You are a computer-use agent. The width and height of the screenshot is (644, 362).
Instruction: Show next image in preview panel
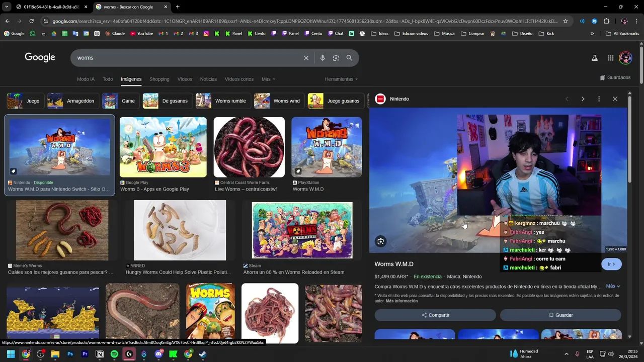tap(583, 99)
